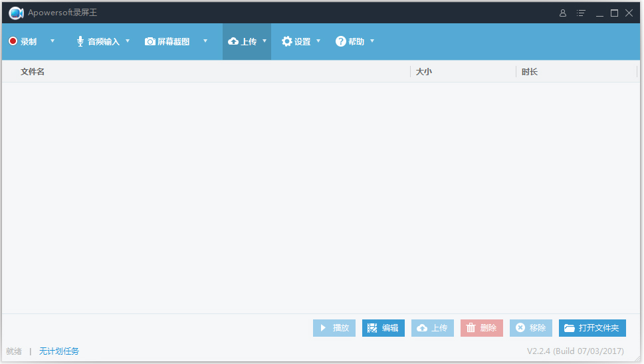Open the task list icon in title bar
Viewport: 644px width, 364px height.
pyautogui.click(x=581, y=13)
